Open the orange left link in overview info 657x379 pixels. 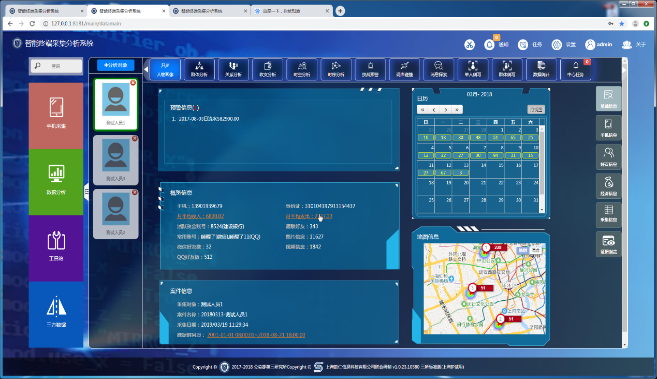(x=200, y=217)
